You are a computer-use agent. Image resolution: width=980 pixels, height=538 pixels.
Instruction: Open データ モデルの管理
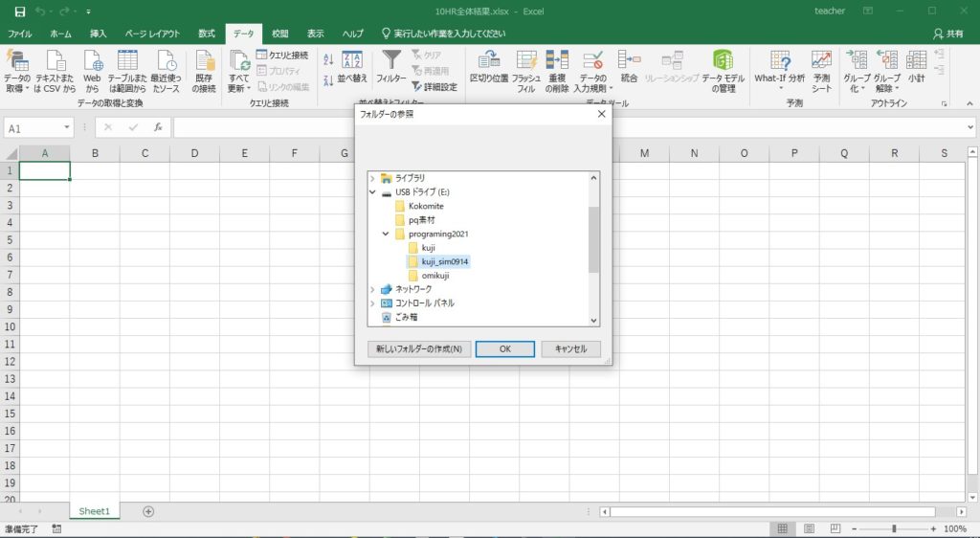[x=724, y=72]
